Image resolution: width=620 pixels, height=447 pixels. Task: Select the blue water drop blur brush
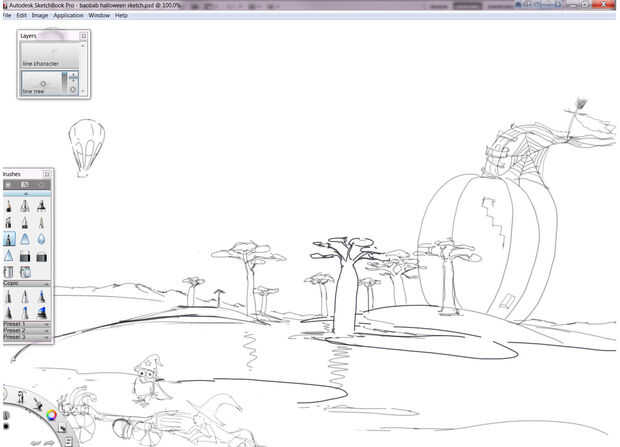(x=41, y=239)
